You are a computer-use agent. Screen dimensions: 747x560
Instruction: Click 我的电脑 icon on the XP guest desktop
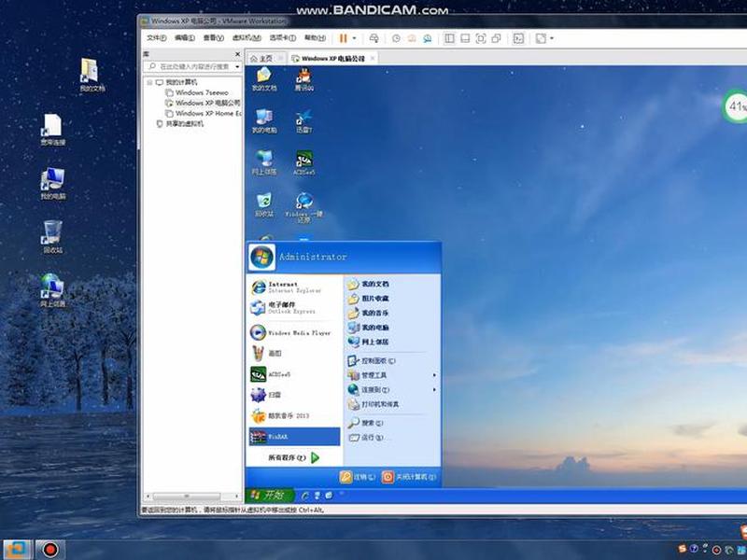[x=264, y=121]
